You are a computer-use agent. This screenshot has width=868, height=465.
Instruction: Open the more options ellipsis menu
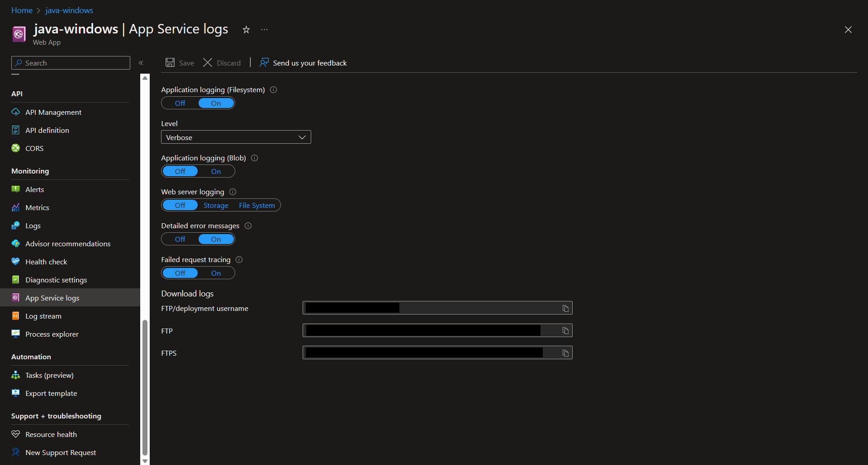click(265, 30)
